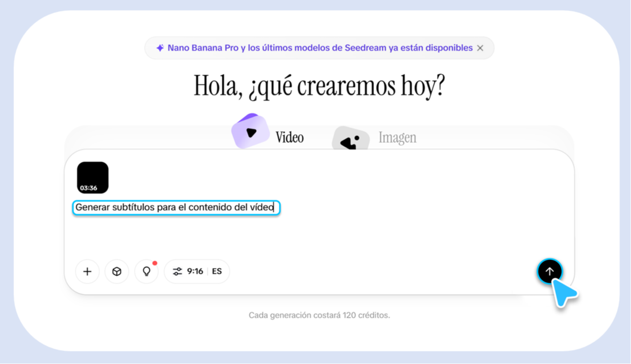The height and width of the screenshot is (364, 631).
Task: Click the settings sliders icon in the pill
Action: tap(178, 271)
